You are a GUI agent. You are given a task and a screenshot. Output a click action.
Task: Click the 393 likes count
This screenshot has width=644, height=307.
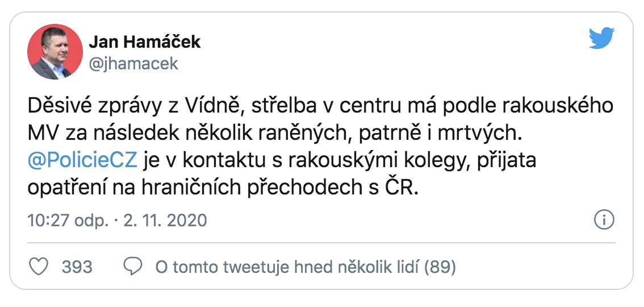coord(77,267)
